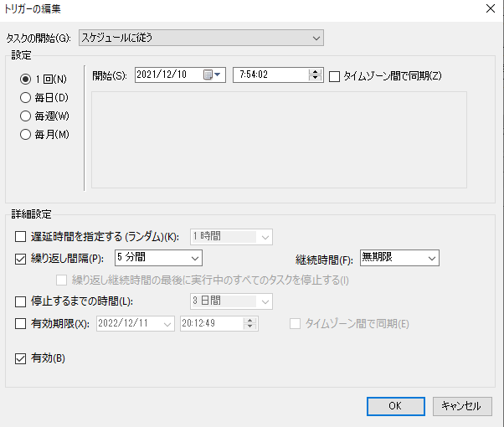
Task: Uncheck 繰り返し間隔(P) checkbox
Action: (x=21, y=259)
